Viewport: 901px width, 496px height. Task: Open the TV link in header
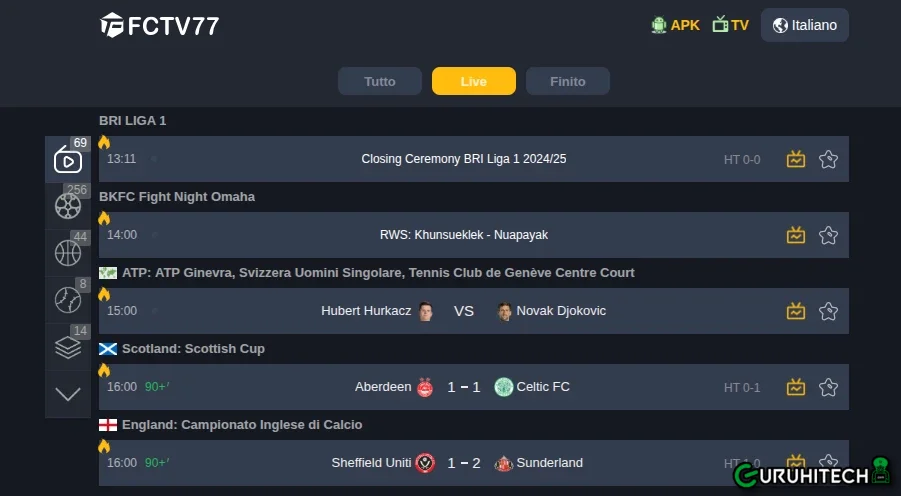(730, 25)
